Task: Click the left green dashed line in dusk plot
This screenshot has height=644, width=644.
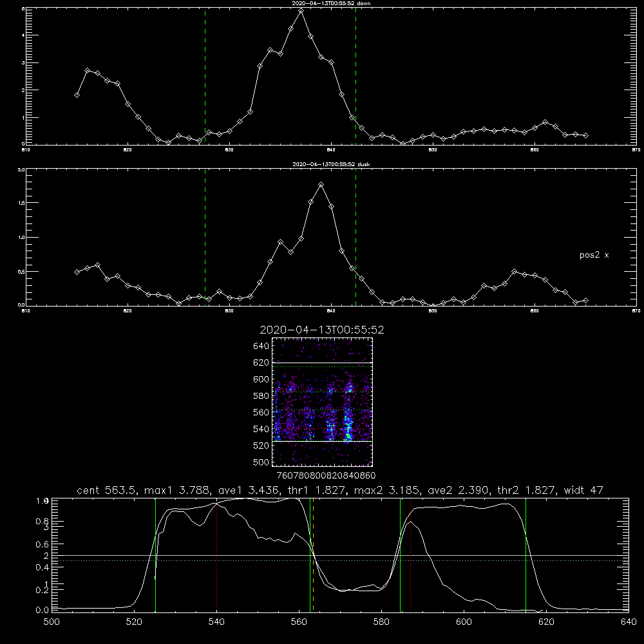Action: pos(205,238)
